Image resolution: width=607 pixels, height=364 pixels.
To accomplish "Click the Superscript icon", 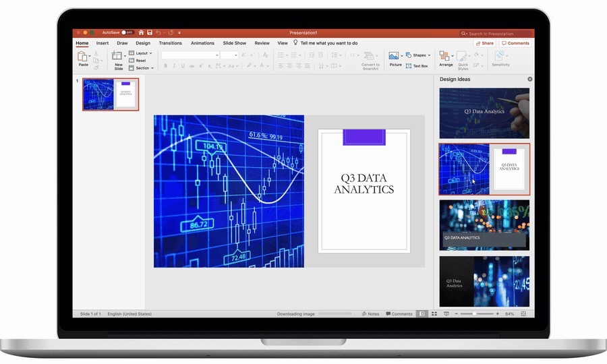I will 201,66.
